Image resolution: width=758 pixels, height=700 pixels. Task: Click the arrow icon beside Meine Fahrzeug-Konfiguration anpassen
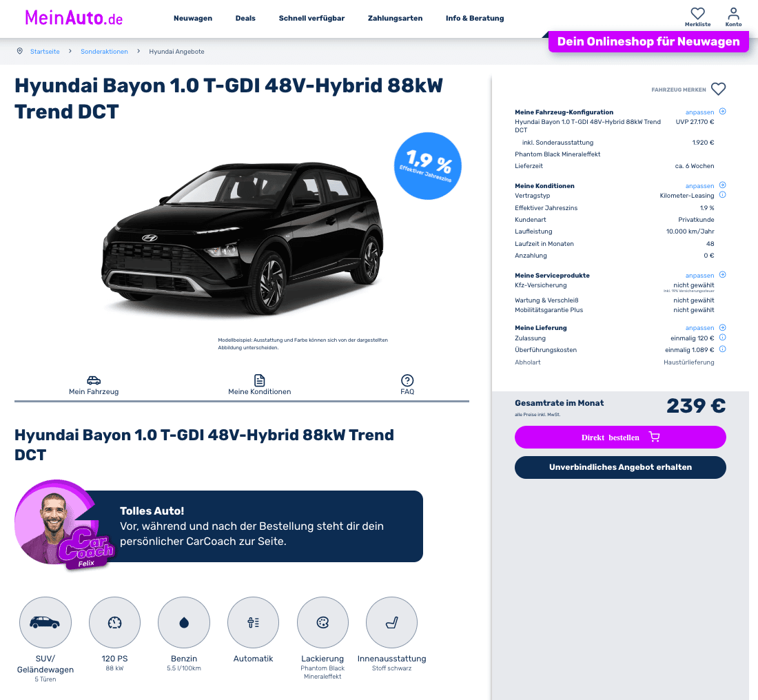(723, 111)
